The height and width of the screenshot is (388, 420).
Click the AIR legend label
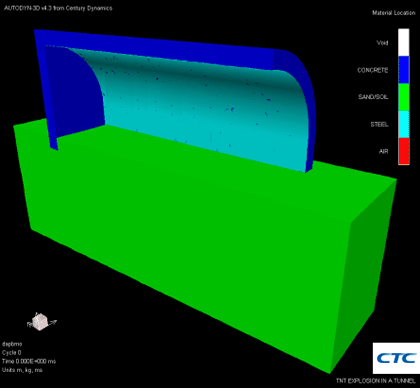(384, 151)
